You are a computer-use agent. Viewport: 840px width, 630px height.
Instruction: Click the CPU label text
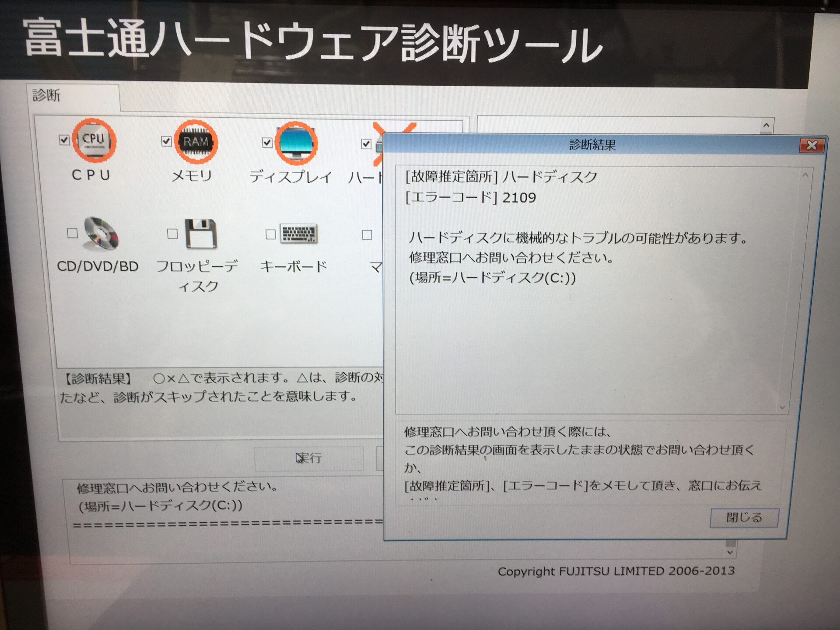point(91,175)
